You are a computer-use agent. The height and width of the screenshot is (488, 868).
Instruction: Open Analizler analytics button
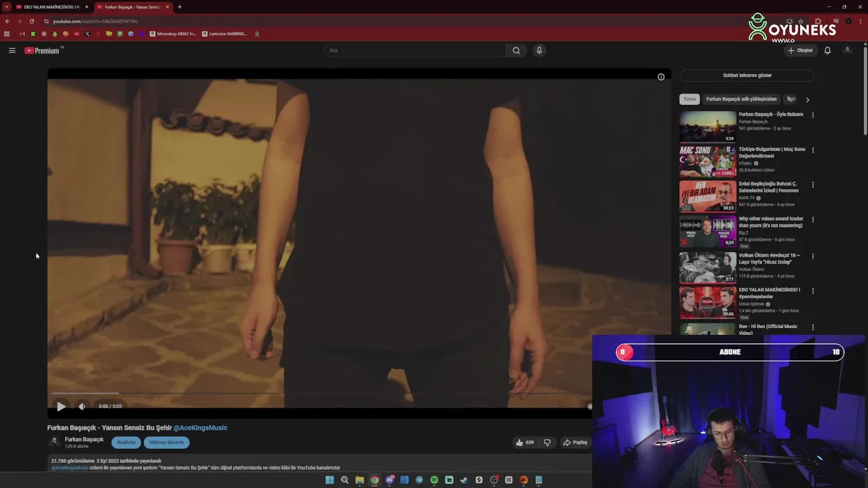pyautogui.click(x=126, y=442)
